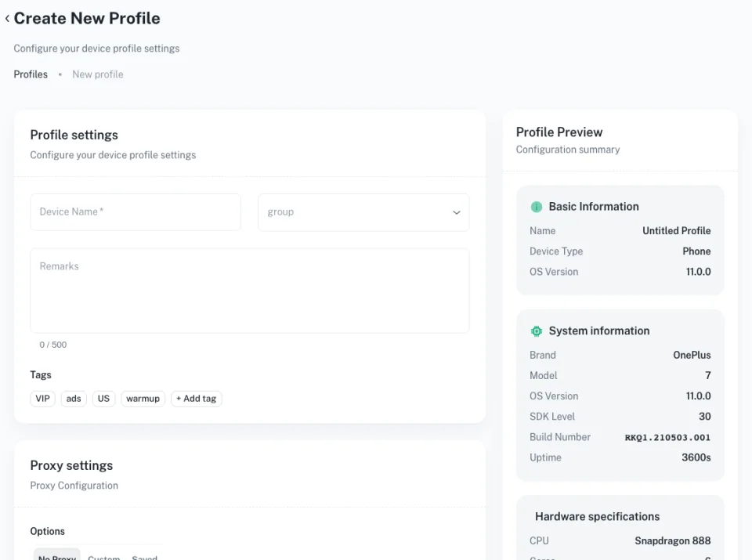The width and height of the screenshot is (752, 560).
Task: Click the Profile Preview heading
Action: pyautogui.click(x=559, y=132)
